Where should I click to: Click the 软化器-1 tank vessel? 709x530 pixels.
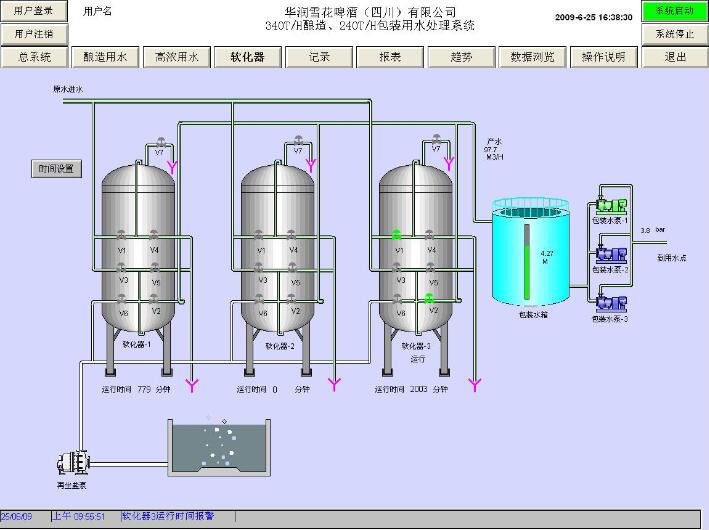[138, 248]
